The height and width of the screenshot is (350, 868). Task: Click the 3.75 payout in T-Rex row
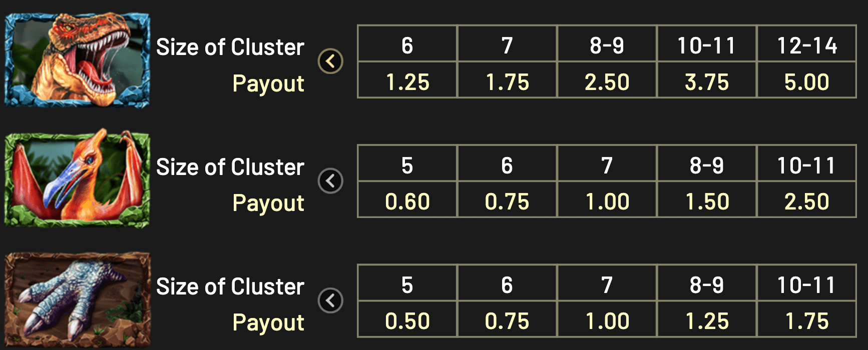click(x=706, y=82)
